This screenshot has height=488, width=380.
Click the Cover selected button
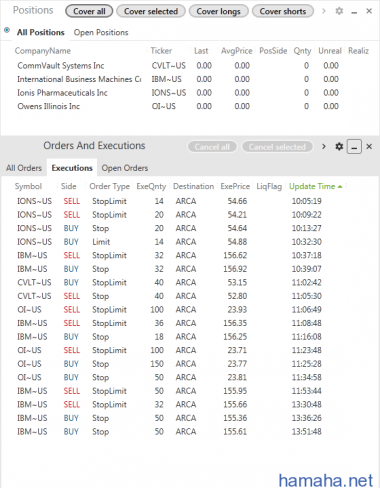[x=151, y=11]
